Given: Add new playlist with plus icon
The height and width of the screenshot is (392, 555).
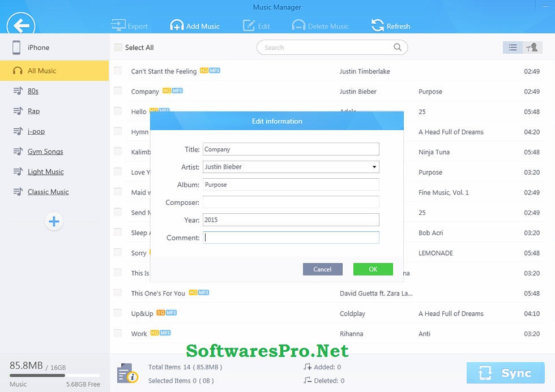Looking at the screenshot, I should pyautogui.click(x=54, y=222).
